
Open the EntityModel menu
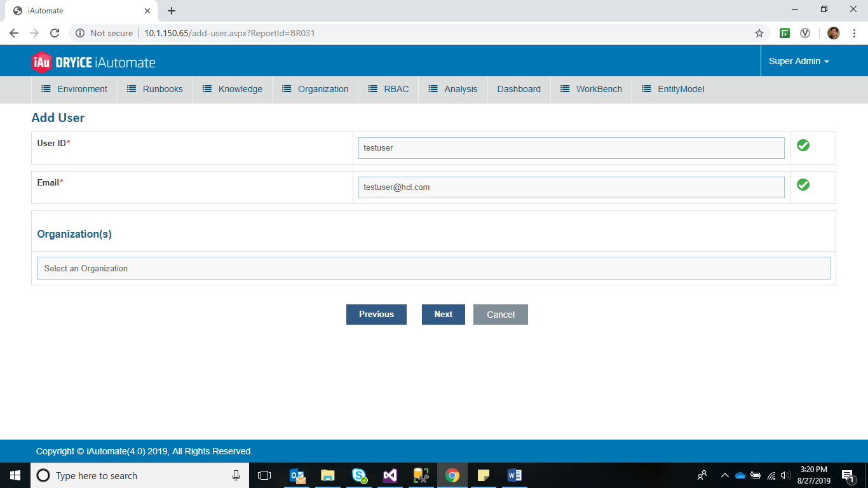tap(673, 89)
